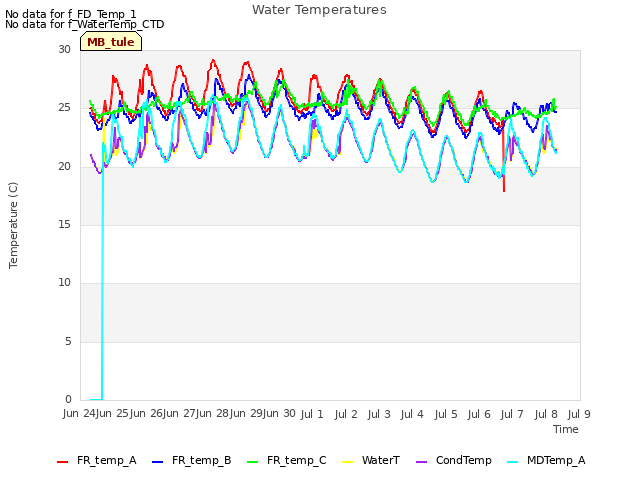Click the cyan MDTemp_A legend swatch

[512, 462]
